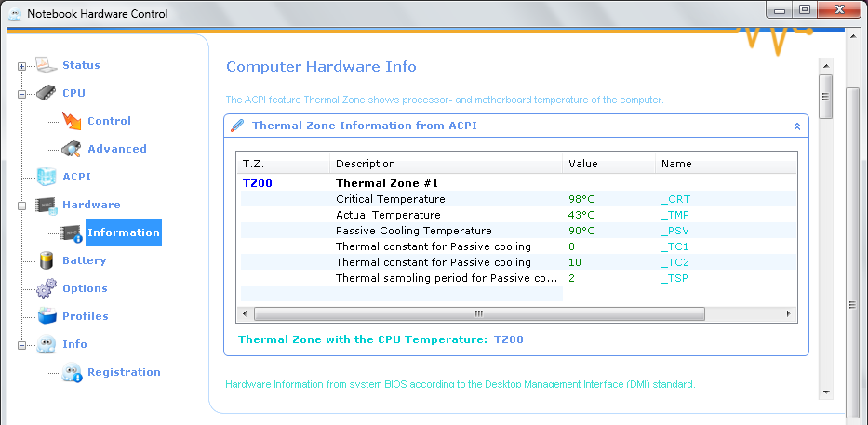Click the content pane scroll up arrow
Viewport: 868px width, 425px height.
coord(826,66)
